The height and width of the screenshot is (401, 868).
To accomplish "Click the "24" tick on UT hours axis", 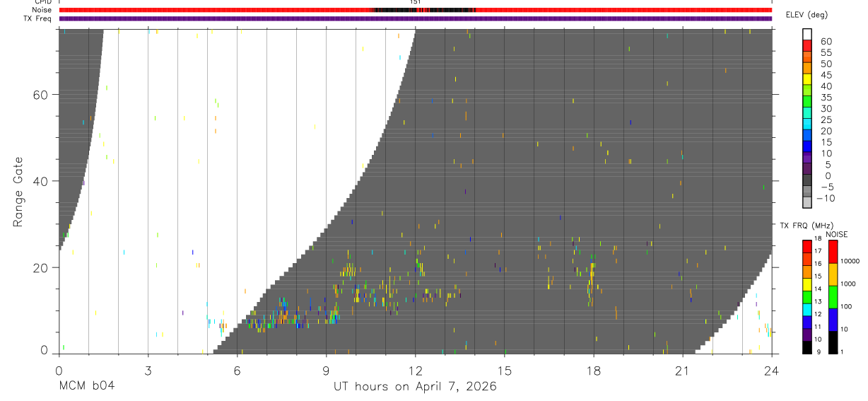I will pos(771,370).
